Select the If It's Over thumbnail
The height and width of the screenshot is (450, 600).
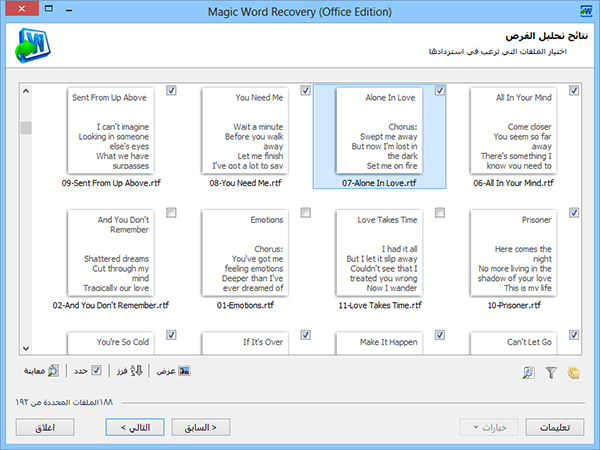(245, 343)
